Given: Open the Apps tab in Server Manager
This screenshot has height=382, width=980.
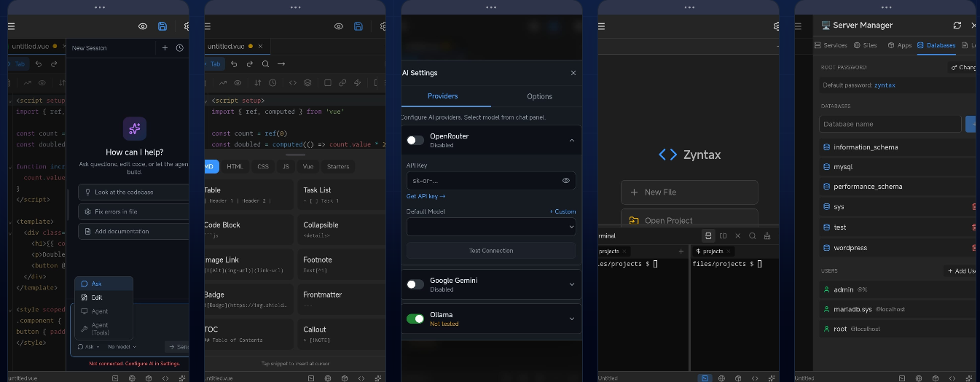Looking at the screenshot, I should pyautogui.click(x=899, y=45).
